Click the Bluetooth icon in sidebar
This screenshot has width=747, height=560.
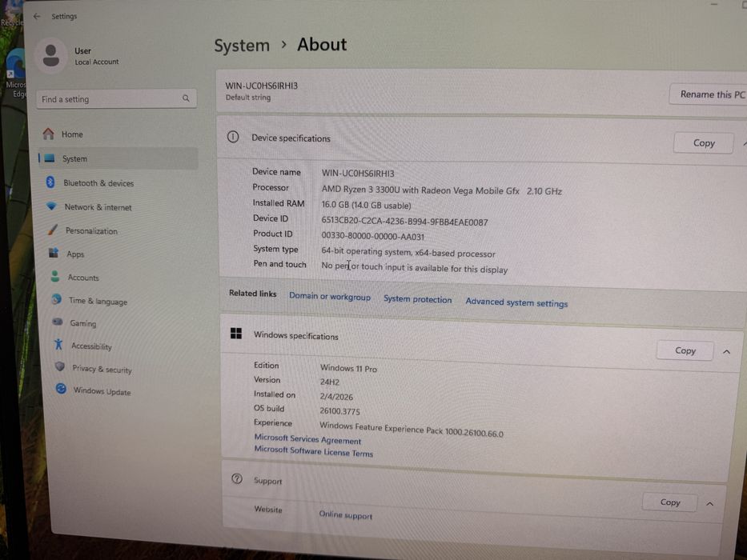coord(50,182)
